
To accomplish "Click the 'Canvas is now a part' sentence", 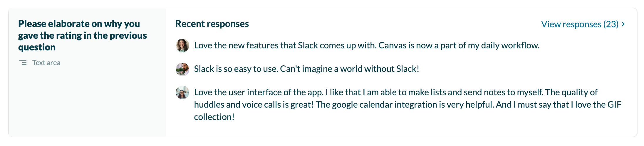I will pyautogui.click(x=459, y=45).
